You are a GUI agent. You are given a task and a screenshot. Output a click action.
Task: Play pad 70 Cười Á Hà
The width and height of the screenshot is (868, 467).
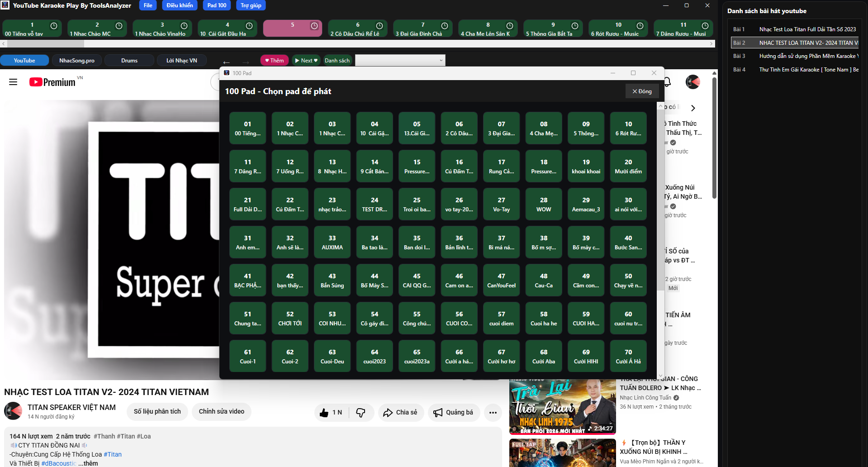[628, 356]
